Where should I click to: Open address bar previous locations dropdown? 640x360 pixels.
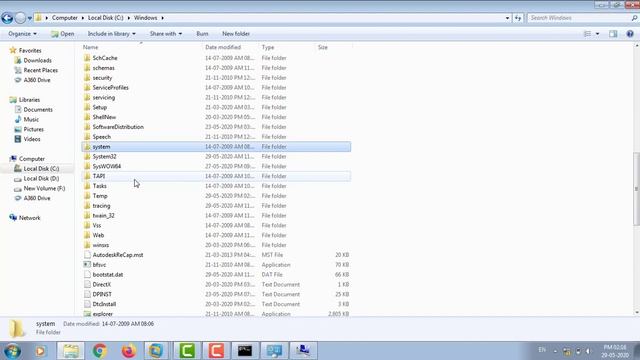[x=507, y=18]
